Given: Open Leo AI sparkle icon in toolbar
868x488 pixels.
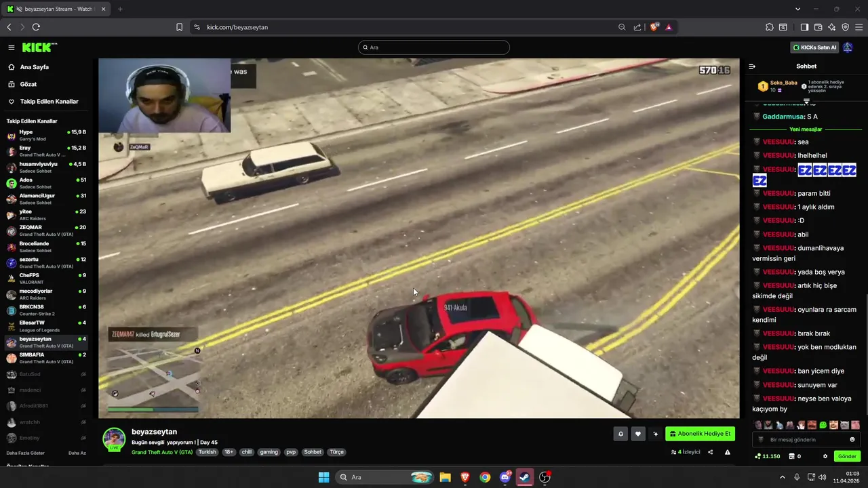Looking at the screenshot, I should (832, 27).
